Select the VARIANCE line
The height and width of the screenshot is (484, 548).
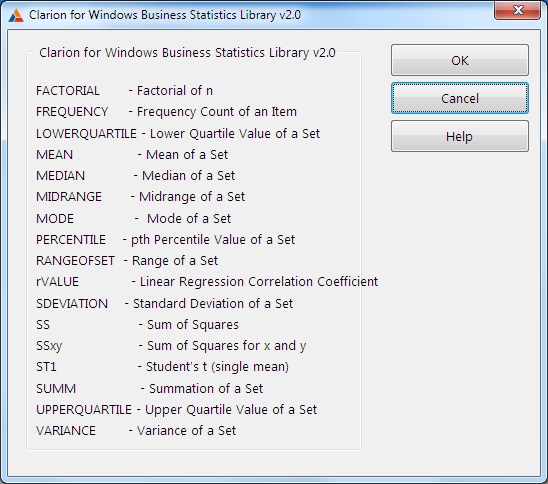136,431
